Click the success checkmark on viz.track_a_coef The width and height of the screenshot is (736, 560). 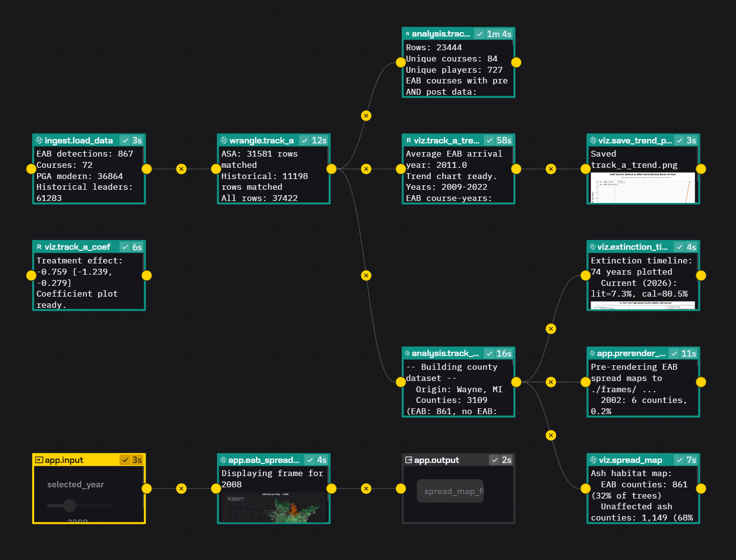[x=125, y=247]
